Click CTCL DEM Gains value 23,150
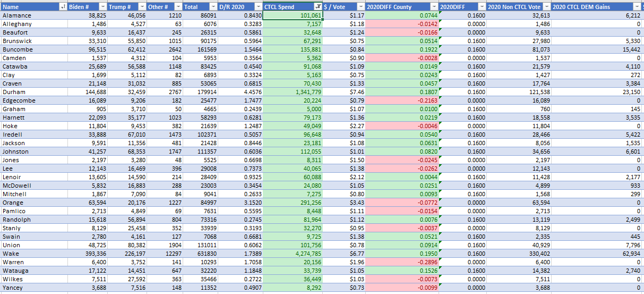This screenshot has width=644, height=294. [x=631, y=92]
